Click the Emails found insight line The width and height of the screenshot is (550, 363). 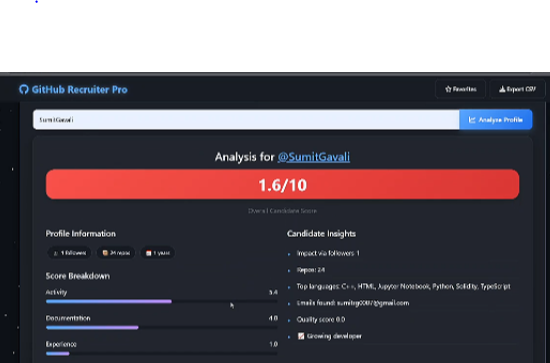coord(353,303)
